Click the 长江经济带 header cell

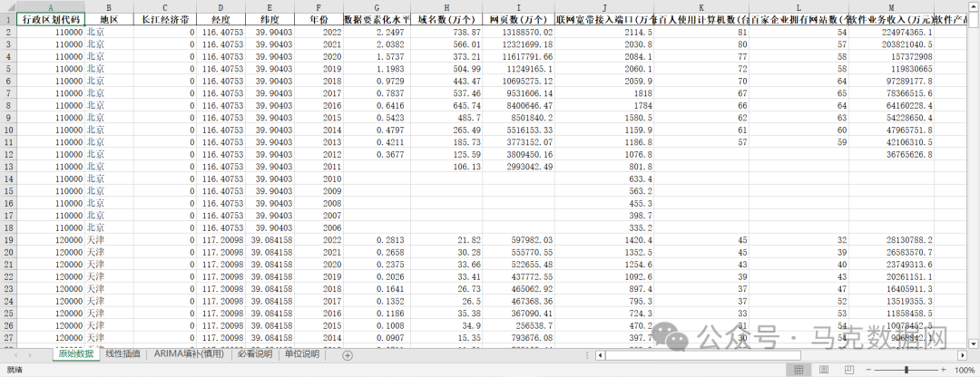pyautogui.click(x=164, y=20)
